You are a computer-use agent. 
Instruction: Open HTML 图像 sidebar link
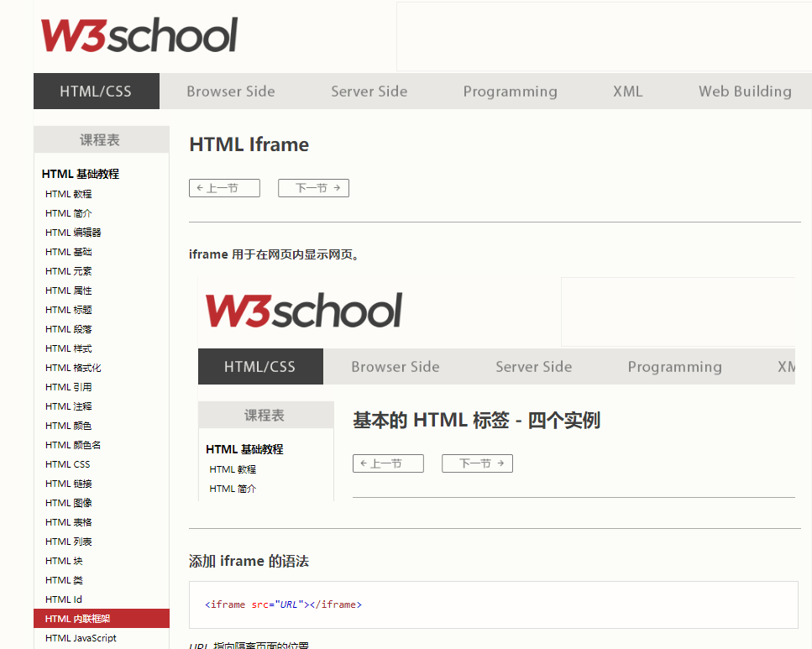tap(68, 503)
